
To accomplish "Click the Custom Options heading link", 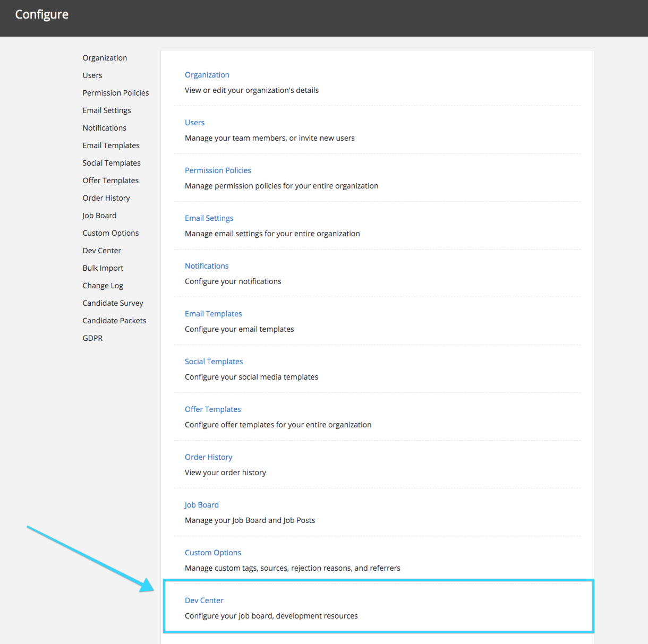I will pos(213,553).
